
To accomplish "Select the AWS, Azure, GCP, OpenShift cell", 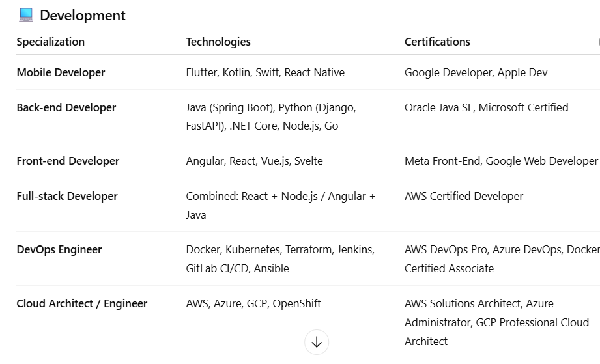I will click(253, 303).
